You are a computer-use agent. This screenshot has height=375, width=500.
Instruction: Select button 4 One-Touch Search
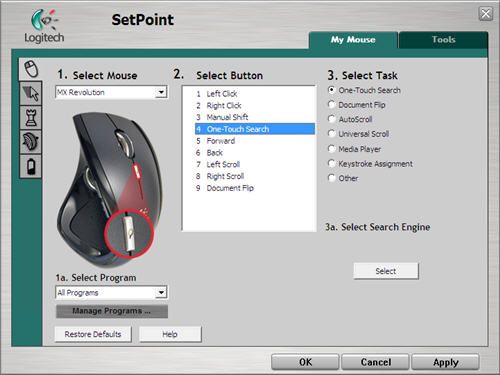click(255, 129)
